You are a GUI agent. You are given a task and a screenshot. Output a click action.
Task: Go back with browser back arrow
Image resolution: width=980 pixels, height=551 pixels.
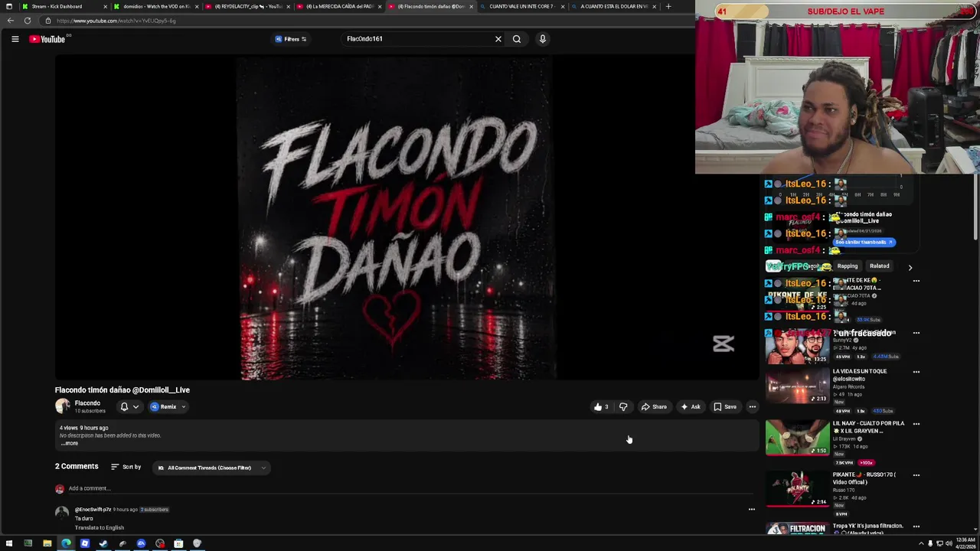click(x=11, y=21)
